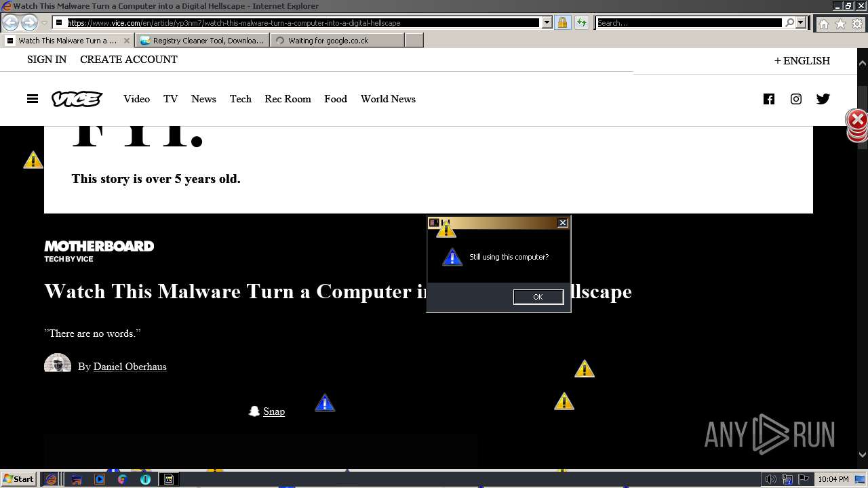Close the Watch This Malware tab

126,41
